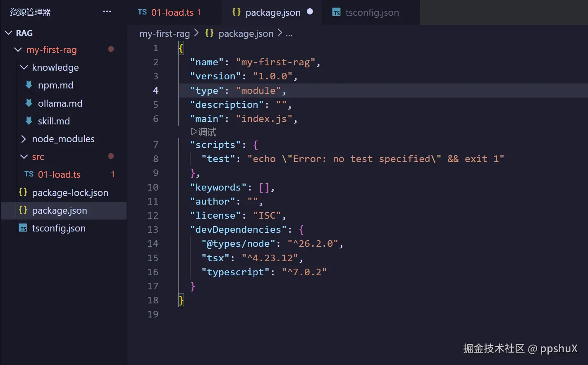Click the "module" value on line 4
Screen dimensions: 588x365
(258, 91)
